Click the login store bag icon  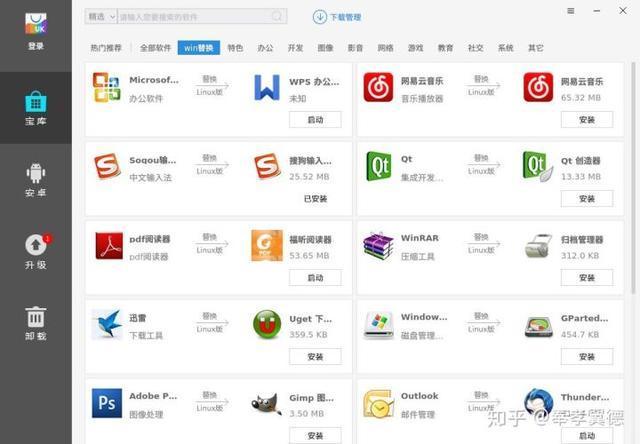click(36, 24)
